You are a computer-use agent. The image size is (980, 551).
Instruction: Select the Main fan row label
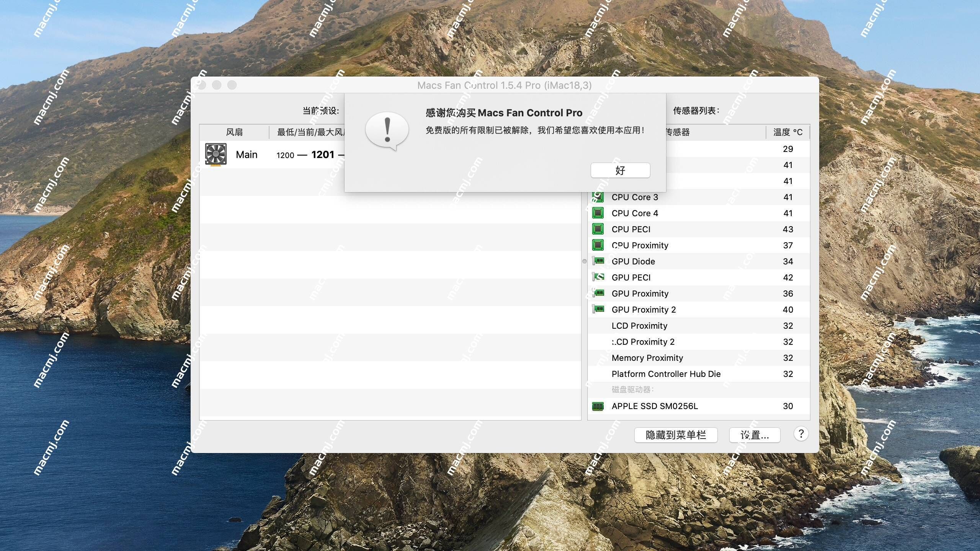tap(247, 155)
